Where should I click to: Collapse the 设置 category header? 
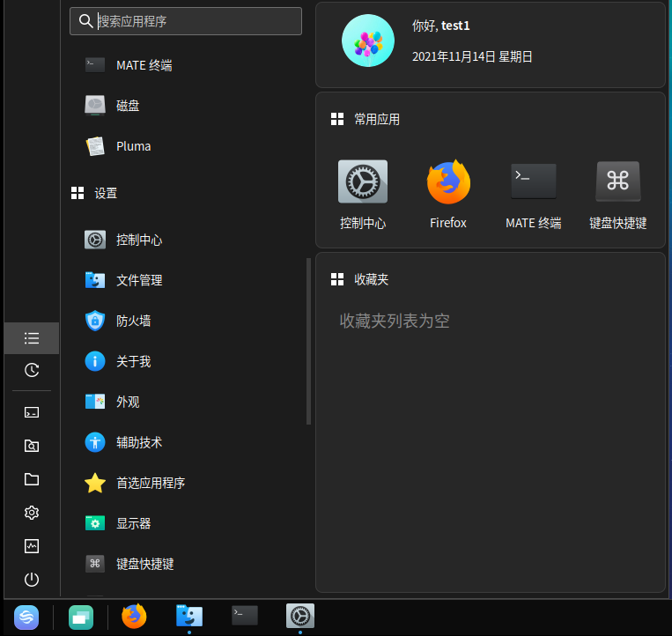[x=106, y=193]
